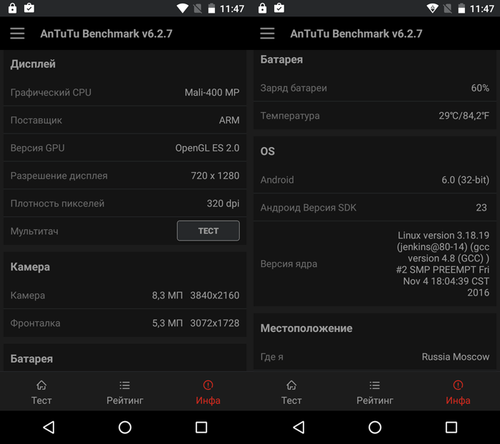Tap home icon in right Тест tab
The width and height of the screenshot is (500, 444).
(291, 385)
